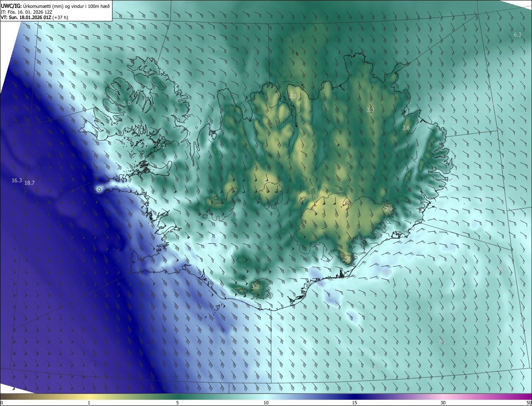
Task: Click the 7.9 value in the southeastern ocean
Action: [x=441, y=342]
